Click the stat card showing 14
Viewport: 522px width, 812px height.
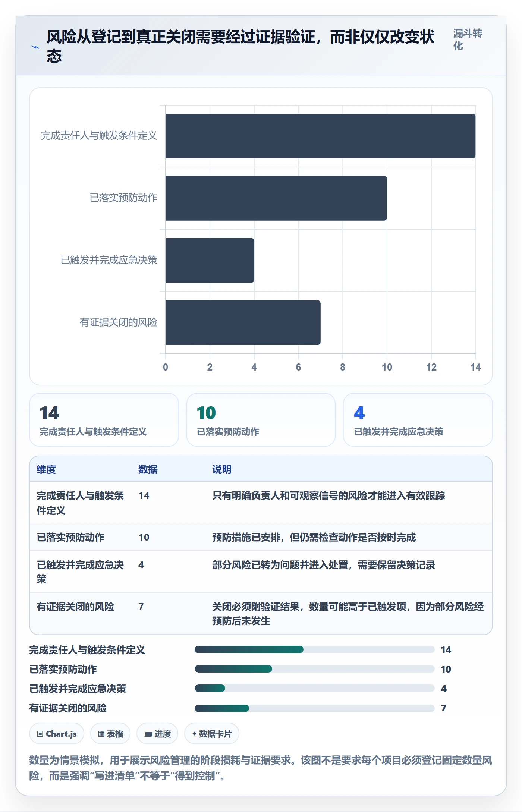point(104,420)
